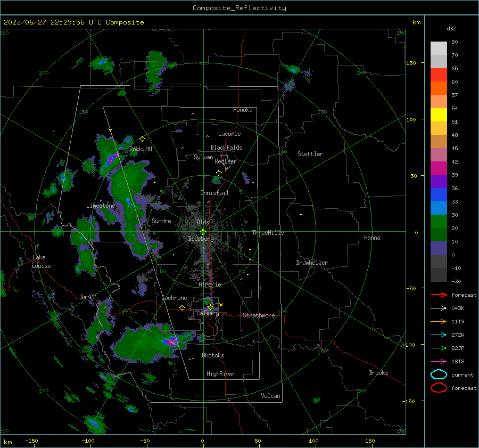Click the Banff label
The height and width of the screenshot is (448, 479).
click(x=88, y=297)
